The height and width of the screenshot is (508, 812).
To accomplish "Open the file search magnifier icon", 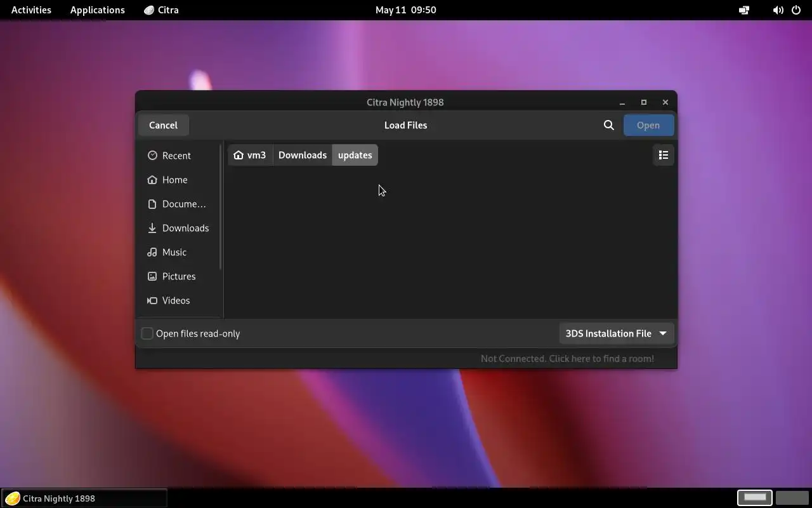I will [609, 125].
